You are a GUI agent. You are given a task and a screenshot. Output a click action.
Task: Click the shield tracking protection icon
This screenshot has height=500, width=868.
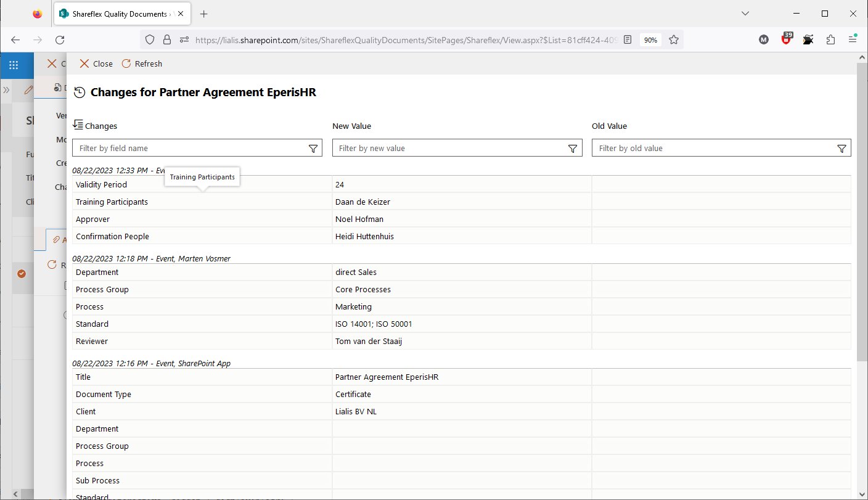(149, 39)
